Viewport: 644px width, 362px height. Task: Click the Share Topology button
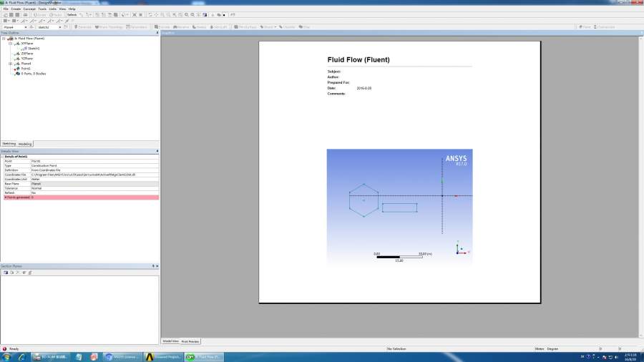point(109,27)
